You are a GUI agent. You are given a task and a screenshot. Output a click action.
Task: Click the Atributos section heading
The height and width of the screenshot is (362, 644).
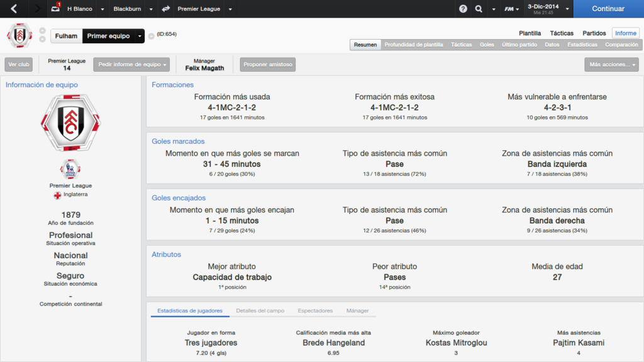click(166, 255)
